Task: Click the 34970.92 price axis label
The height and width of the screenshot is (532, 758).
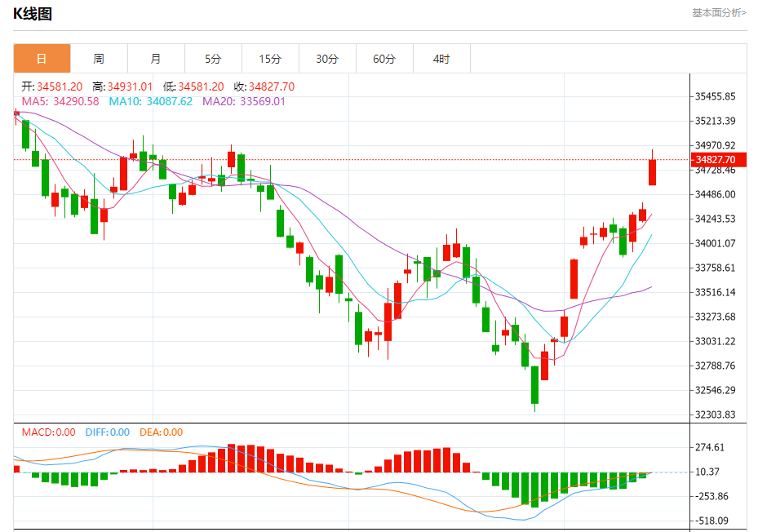Action: (x=715, y=145)
